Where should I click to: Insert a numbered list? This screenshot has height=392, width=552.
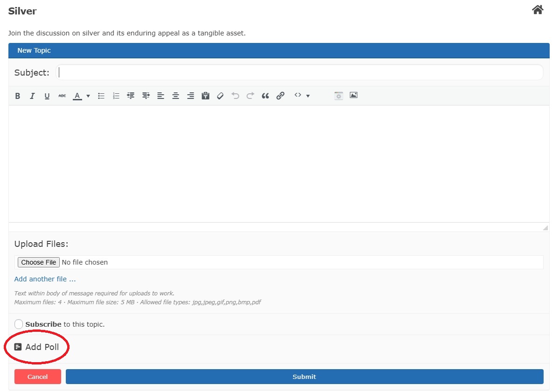116,96
